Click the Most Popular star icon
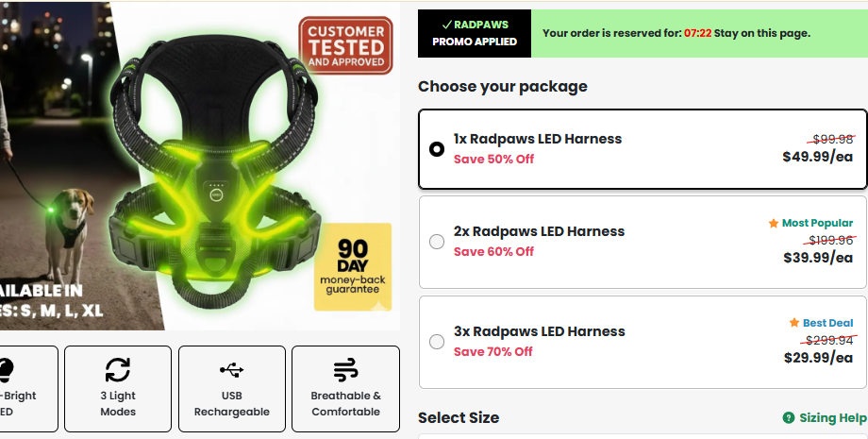The width and height of the screenshot is (868, 439). click(774, 224)
